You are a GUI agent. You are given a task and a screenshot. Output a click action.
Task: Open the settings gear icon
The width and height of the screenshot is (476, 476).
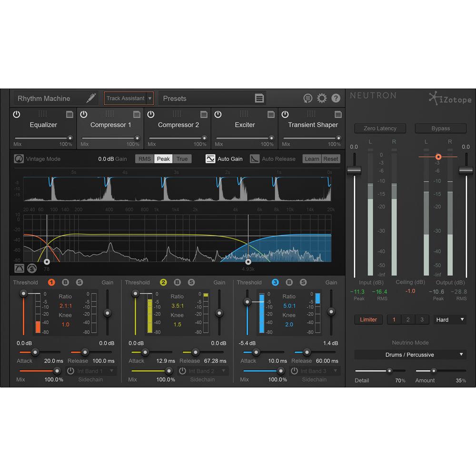[322, 98]
